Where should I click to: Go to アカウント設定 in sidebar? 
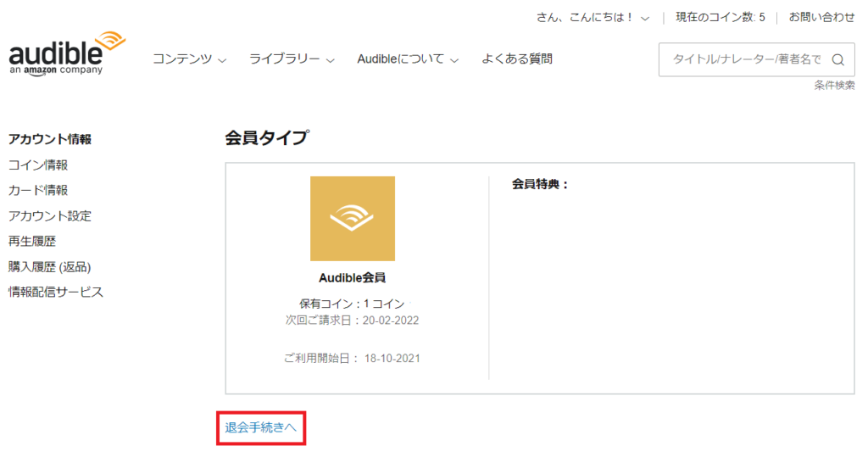click(49, 215)
